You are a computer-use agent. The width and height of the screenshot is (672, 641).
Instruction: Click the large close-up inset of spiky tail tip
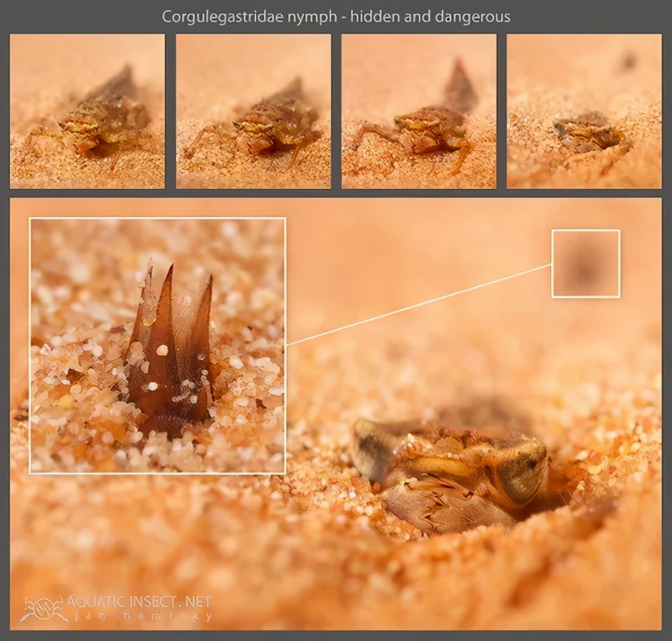coord(157,345)
